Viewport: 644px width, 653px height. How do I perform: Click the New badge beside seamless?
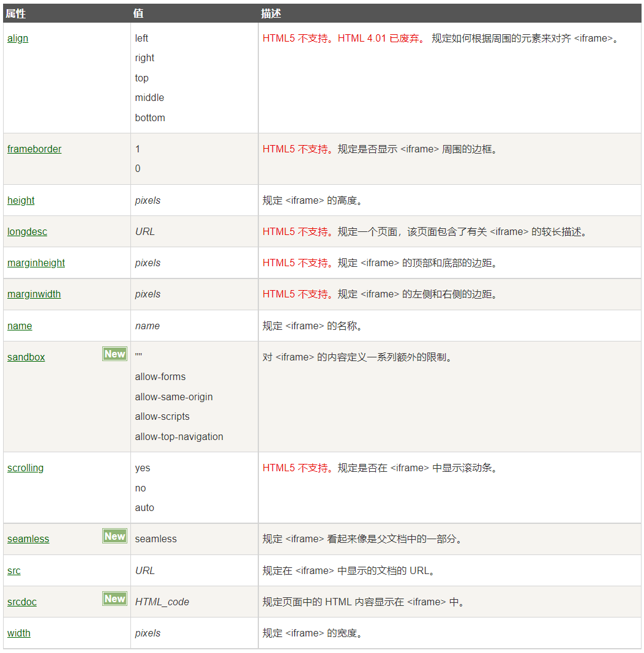click(114, 536)
